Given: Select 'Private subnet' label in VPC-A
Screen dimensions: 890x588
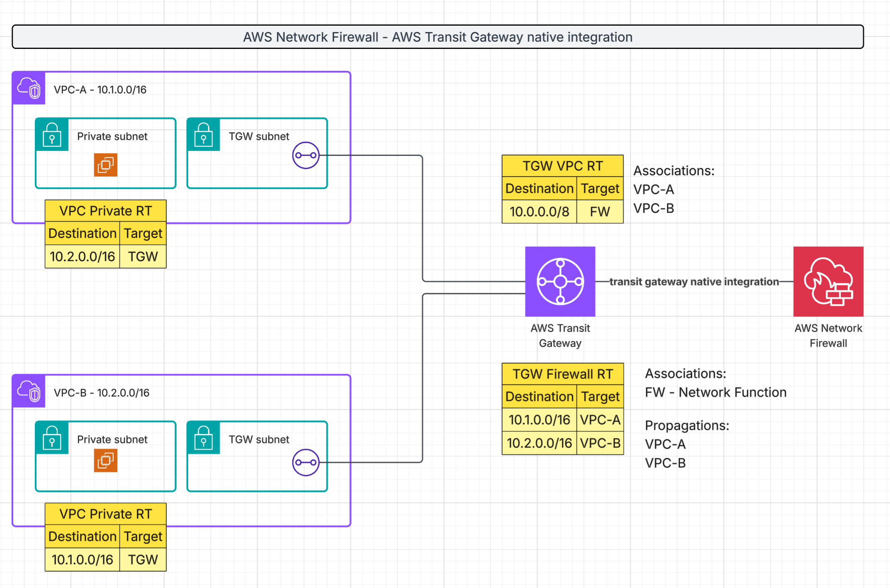Looking at the screenshot, I should 112,136.
